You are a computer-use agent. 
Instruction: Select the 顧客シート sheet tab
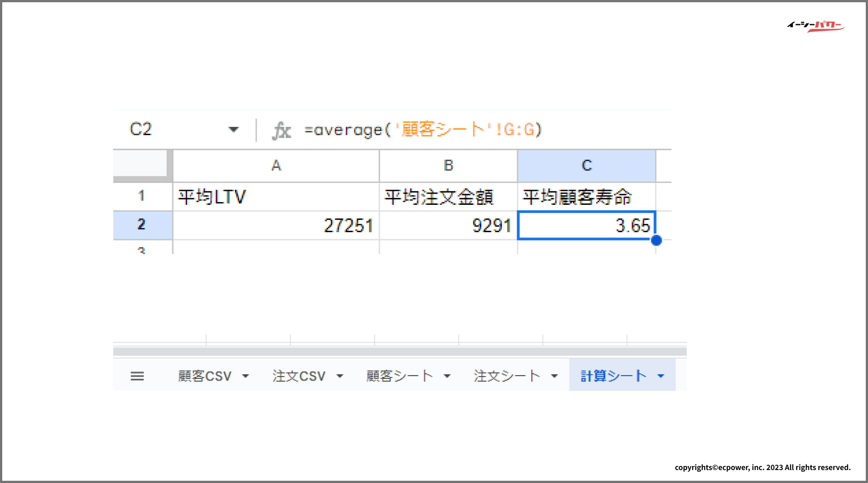point(399,376)
